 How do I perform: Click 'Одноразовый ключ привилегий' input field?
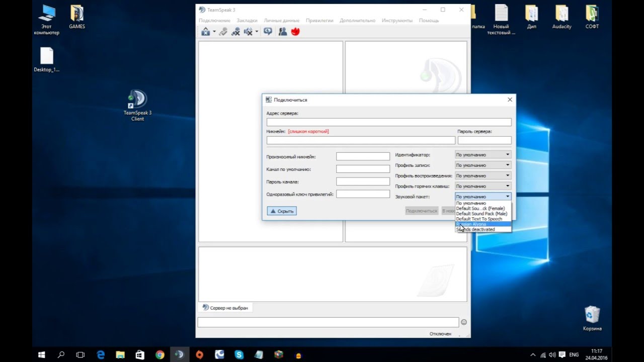coord(363,194)
